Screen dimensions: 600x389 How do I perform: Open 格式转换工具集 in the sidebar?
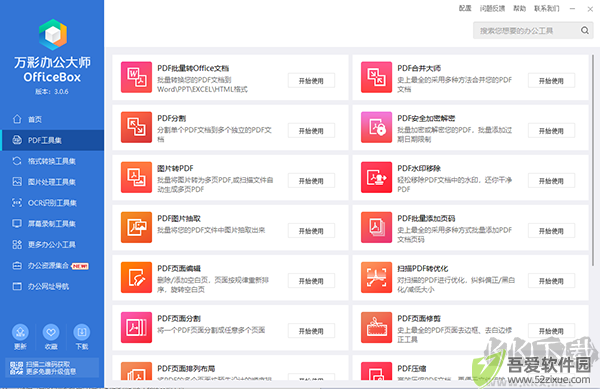point(52,161)
